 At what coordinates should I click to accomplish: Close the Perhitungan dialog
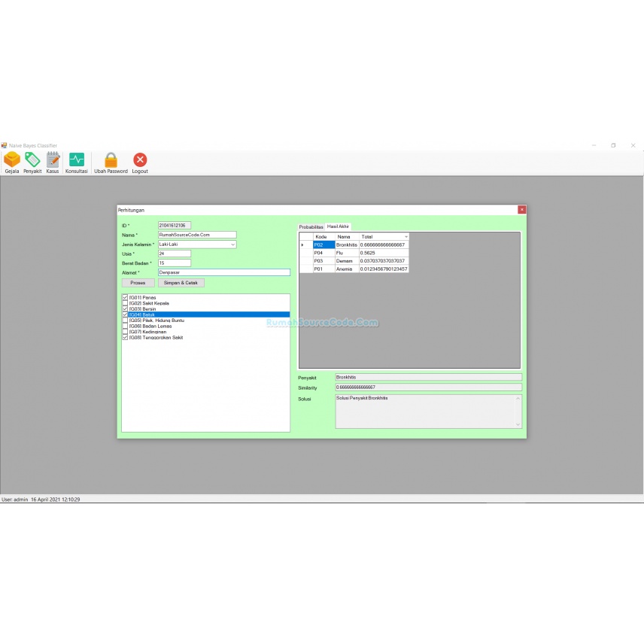521,210
